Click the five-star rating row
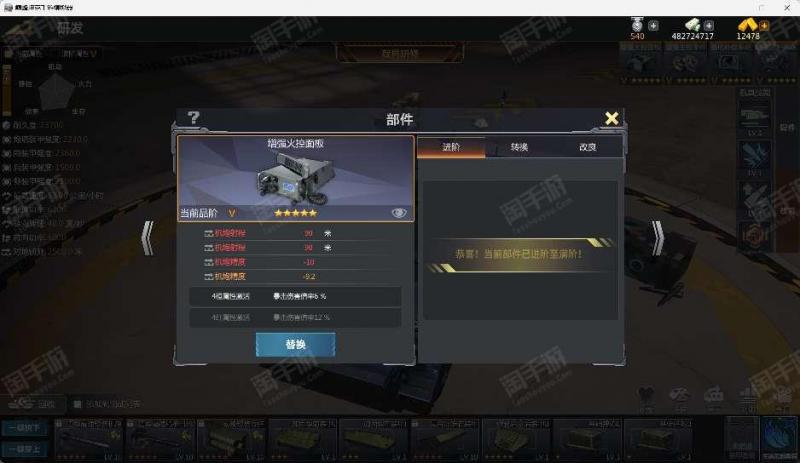Screen dimensions: 800x463 coord(295,213)
